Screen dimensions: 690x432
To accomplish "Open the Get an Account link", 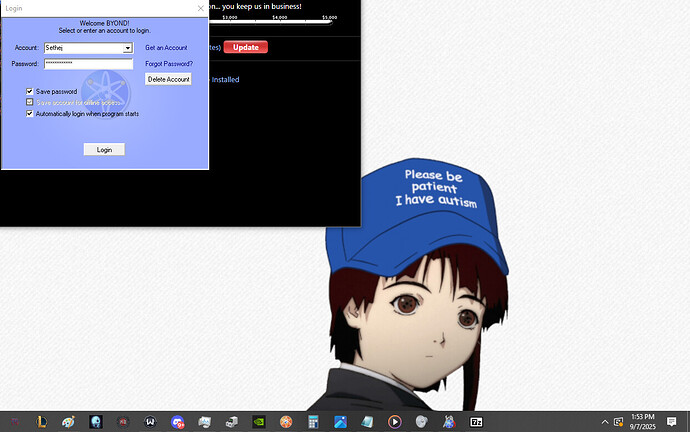I will (166, 48).
